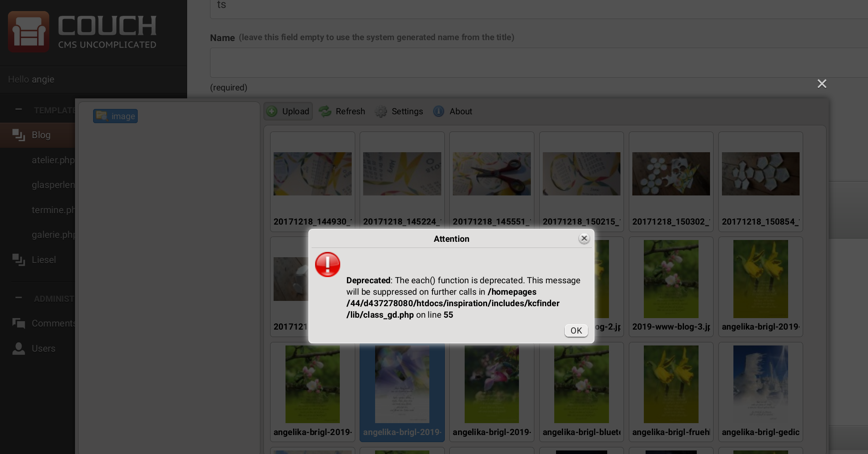The width and height of the screenshot is (868, 454).
Task: Select the pink blossom thumbnail under the dialog
Action: pos(492,392)
